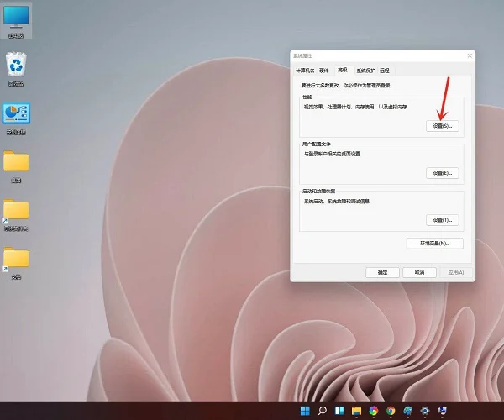The image size is (504, 420).
Task: Open the 系统保护 tab
Action: pyautogui.click(x=365, y=71)
